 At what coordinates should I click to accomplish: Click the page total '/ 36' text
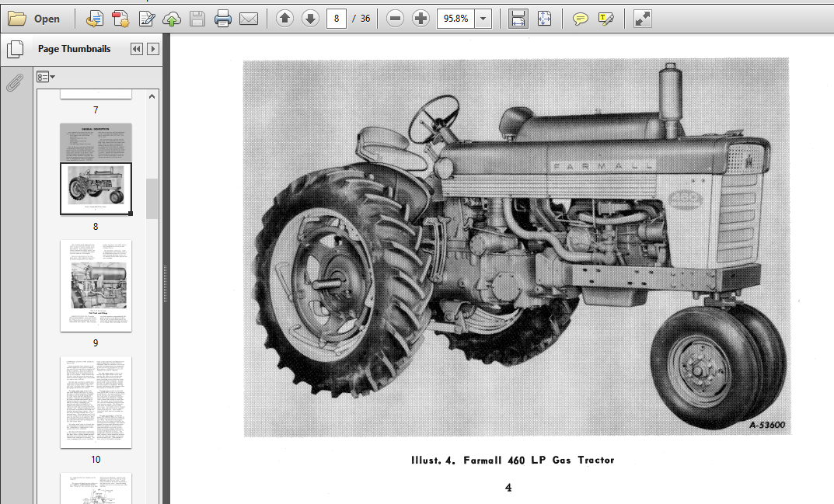pyautogui.click(x=361, y=19)
